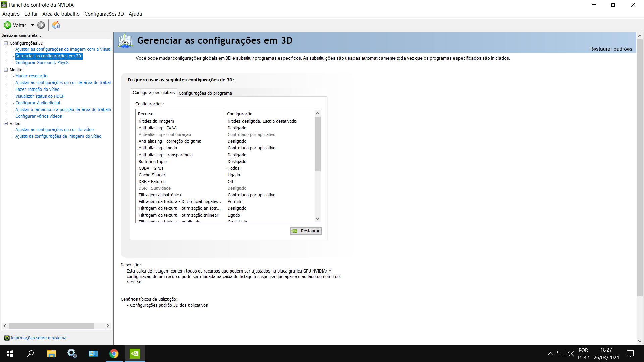The width and height of the screenshot is (644, 362).
Task: Open Configurar vários vídeos task
Action: click(x=39, y=116)
